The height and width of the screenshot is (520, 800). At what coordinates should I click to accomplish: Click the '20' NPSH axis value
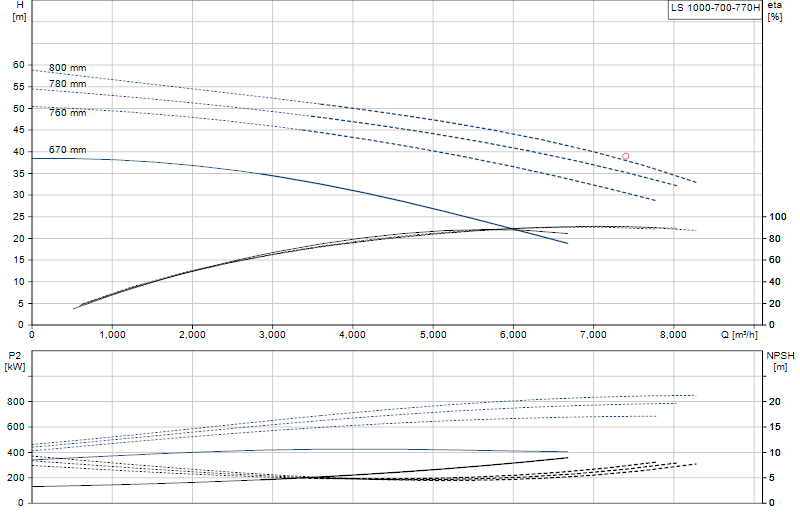pos(774,402)
